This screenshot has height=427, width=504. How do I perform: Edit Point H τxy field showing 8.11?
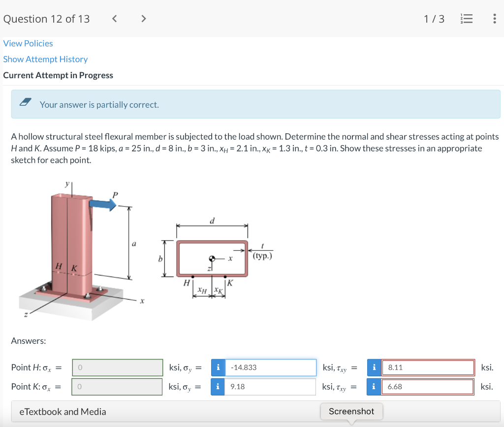(x=428, y=367)
